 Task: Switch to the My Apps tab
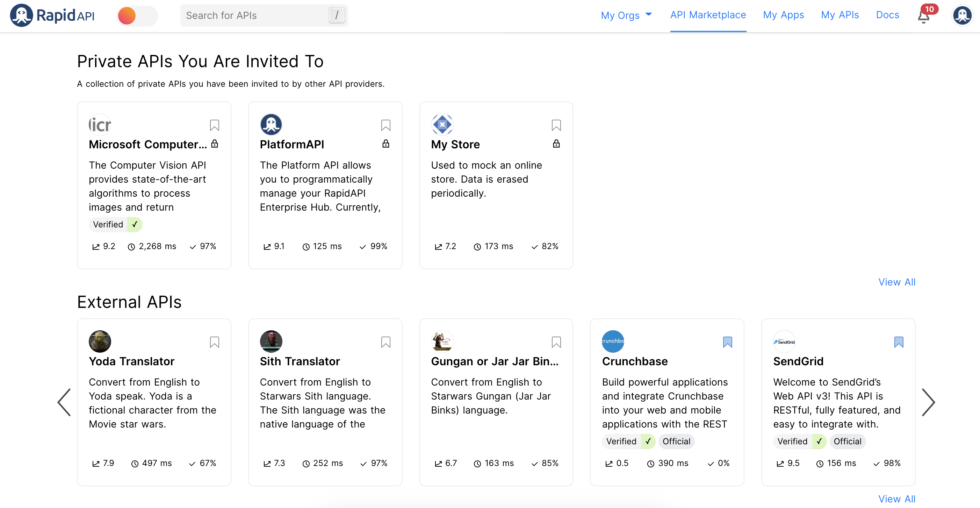[x=783, y=15]
